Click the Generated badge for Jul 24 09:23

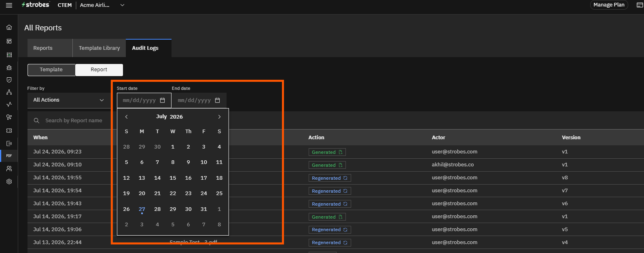point(327,152)
